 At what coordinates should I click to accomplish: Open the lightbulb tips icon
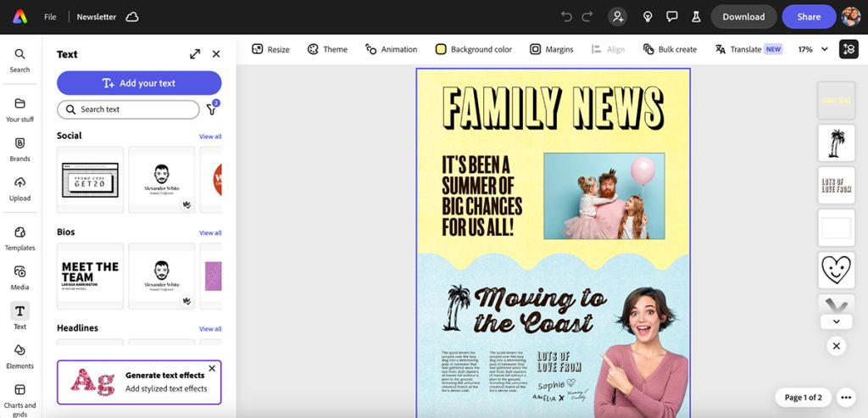click(647, 17)
